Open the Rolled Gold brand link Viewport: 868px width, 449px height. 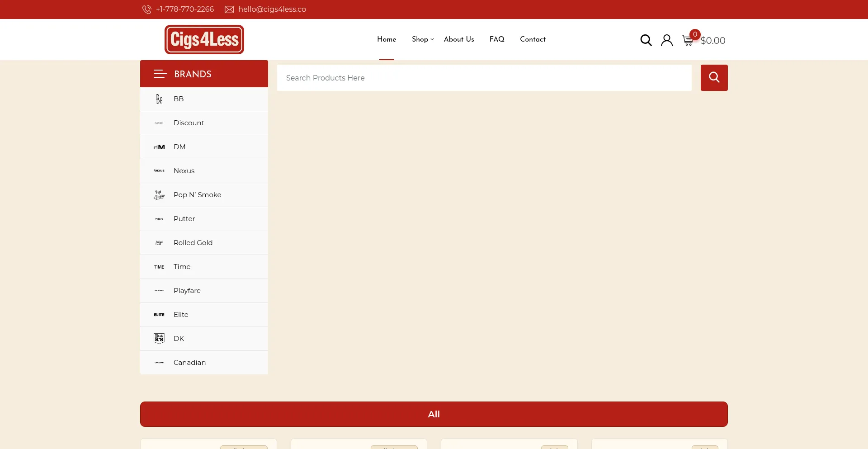[x=193, y=243]
